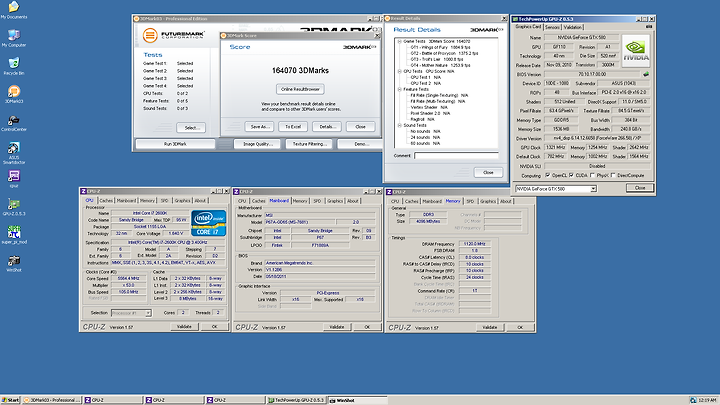
Task: Select Ragtroll result row
Action: pyautogui.click(x=422, y=119)
